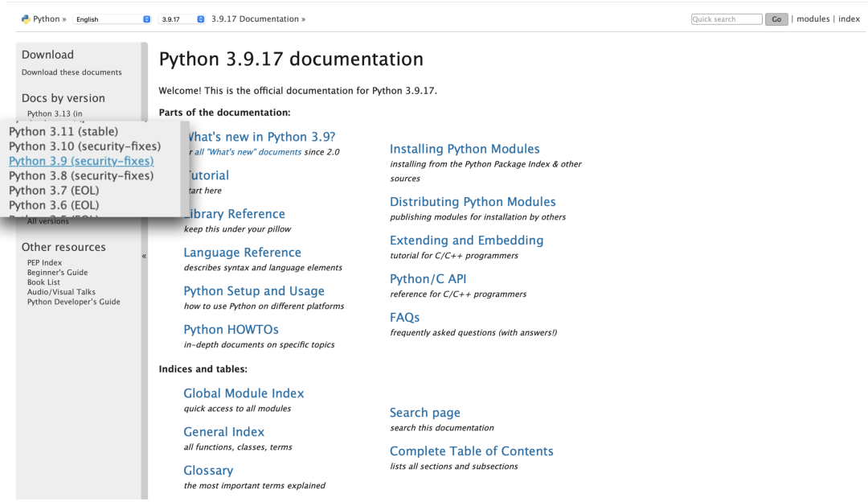Open the General Index link
Screen dimensions: 868x502
click(x=223, y=432)
